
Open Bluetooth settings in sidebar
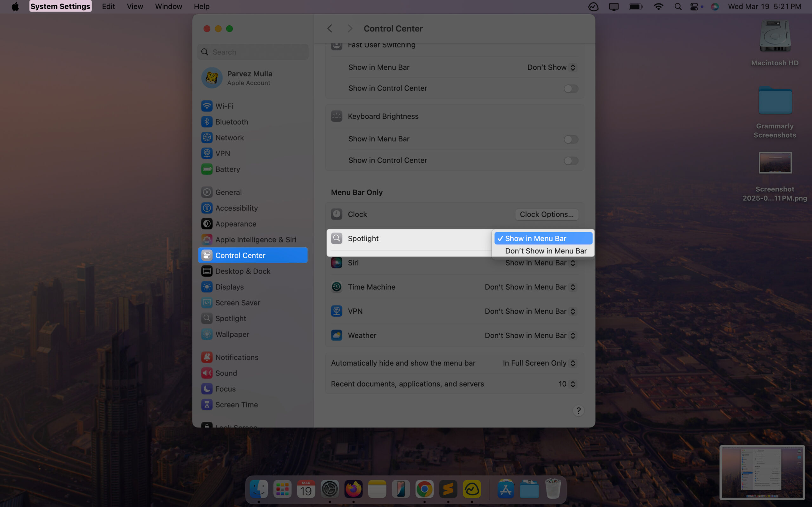(x=232, y=122)
